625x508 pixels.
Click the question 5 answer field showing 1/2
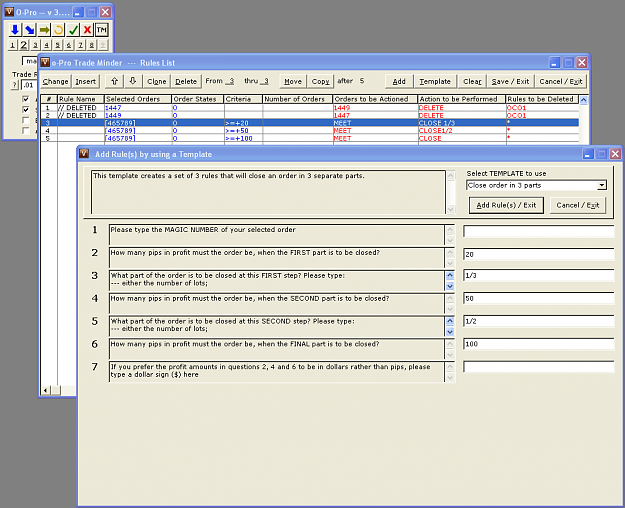pyautogui.click(x=539, y=321)
